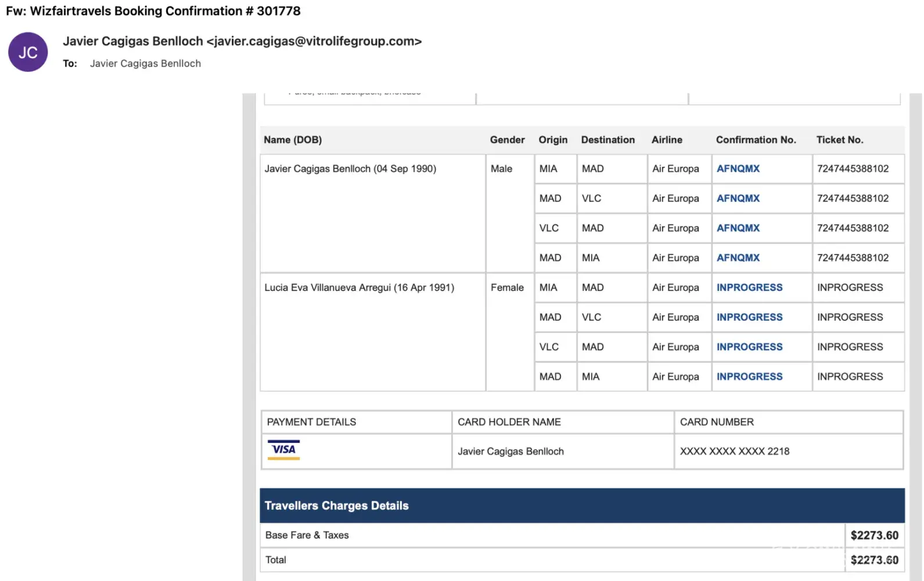Image resolution: width=924 pixels, height=581 pixels.
Task: Click INPROGRESS ticket number in Lucia's MAD to MIA row
Action: [850, 376]
